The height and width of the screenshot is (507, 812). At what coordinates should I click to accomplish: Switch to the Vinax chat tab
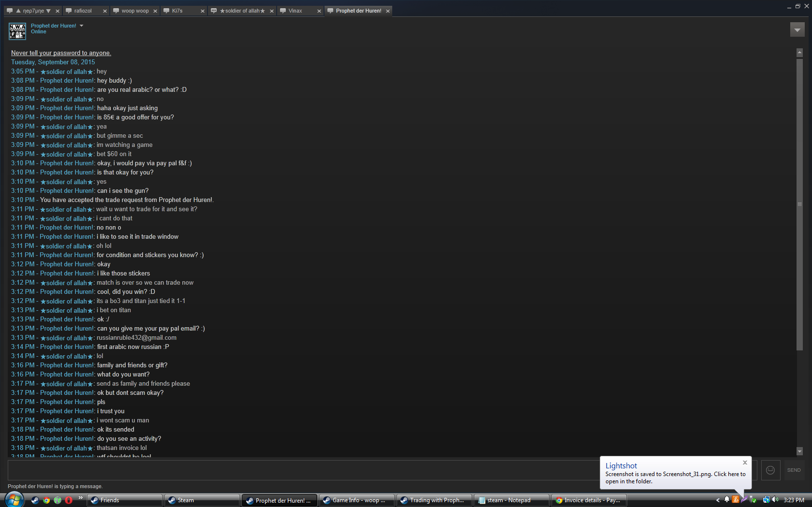point(295,11)
